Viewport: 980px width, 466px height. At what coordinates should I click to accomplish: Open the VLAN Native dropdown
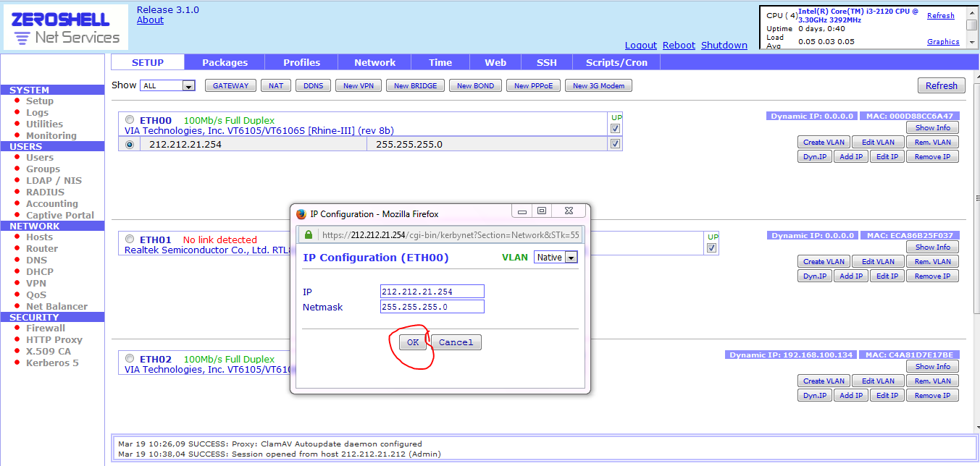tap(556, 257)
